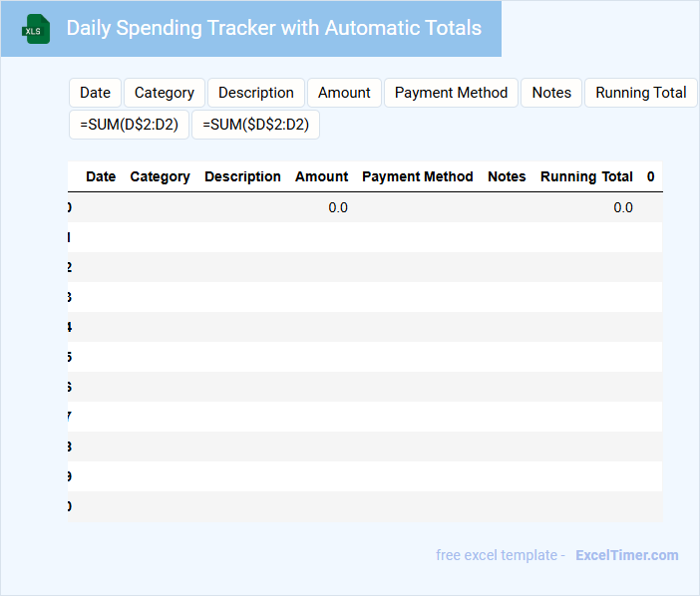Click the Category column header

coord(160,176)
